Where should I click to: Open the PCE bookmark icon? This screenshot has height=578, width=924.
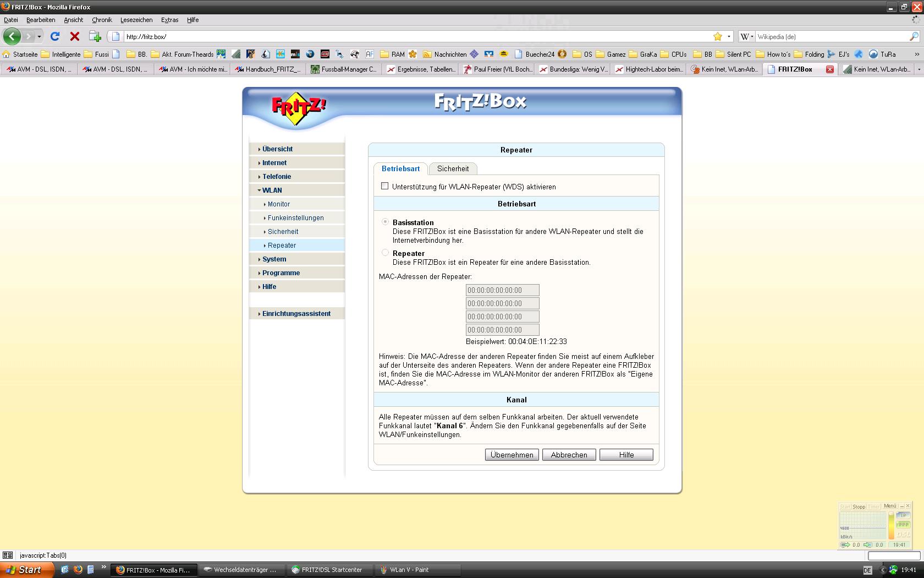[251, 54]
